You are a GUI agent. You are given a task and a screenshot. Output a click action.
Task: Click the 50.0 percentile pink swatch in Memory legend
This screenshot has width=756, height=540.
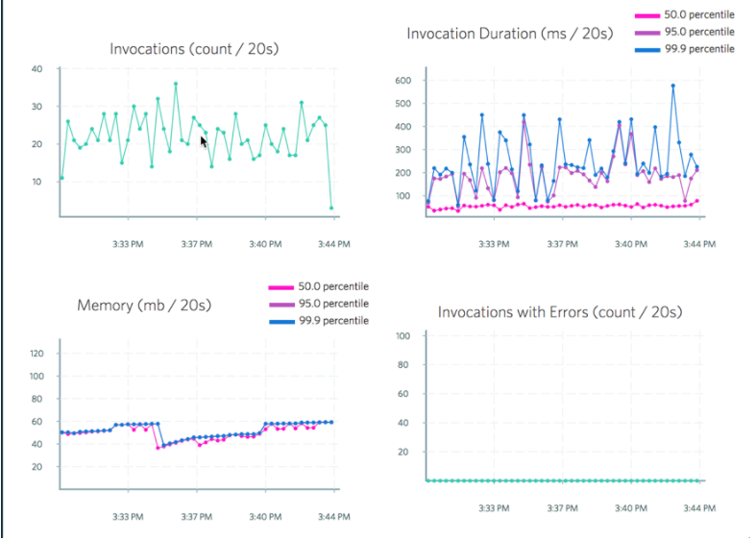[x=281, y=287]
